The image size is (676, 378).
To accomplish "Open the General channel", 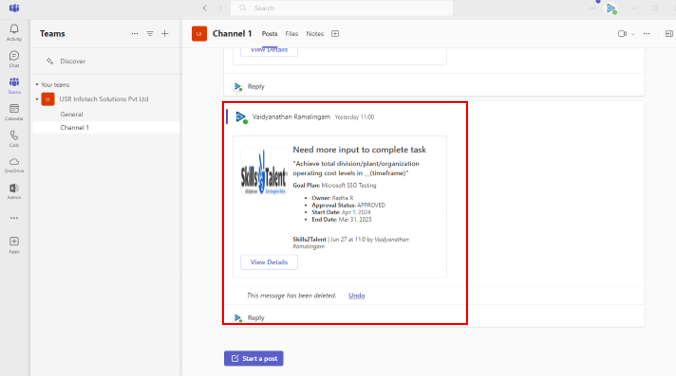I will [72, 114].
